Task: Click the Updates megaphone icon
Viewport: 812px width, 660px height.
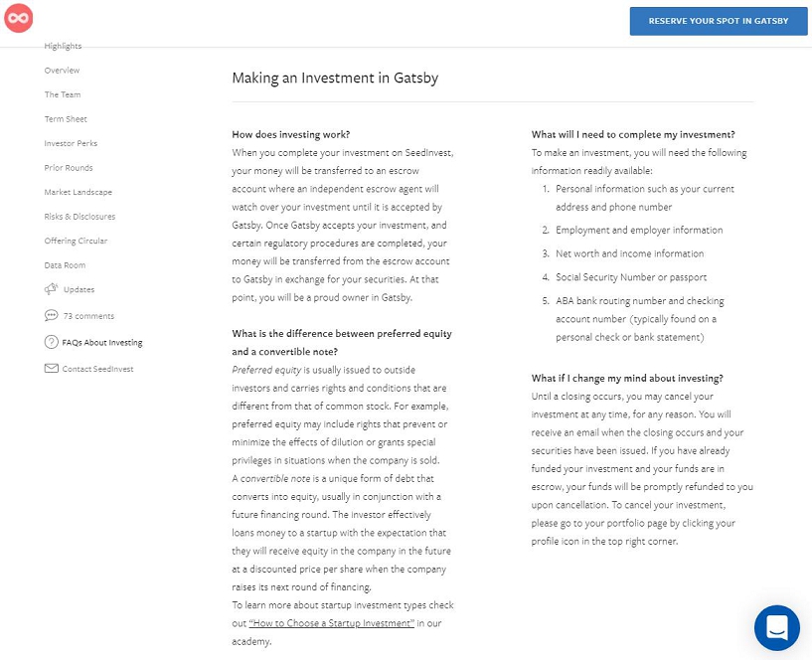Action: pos(51,289)
